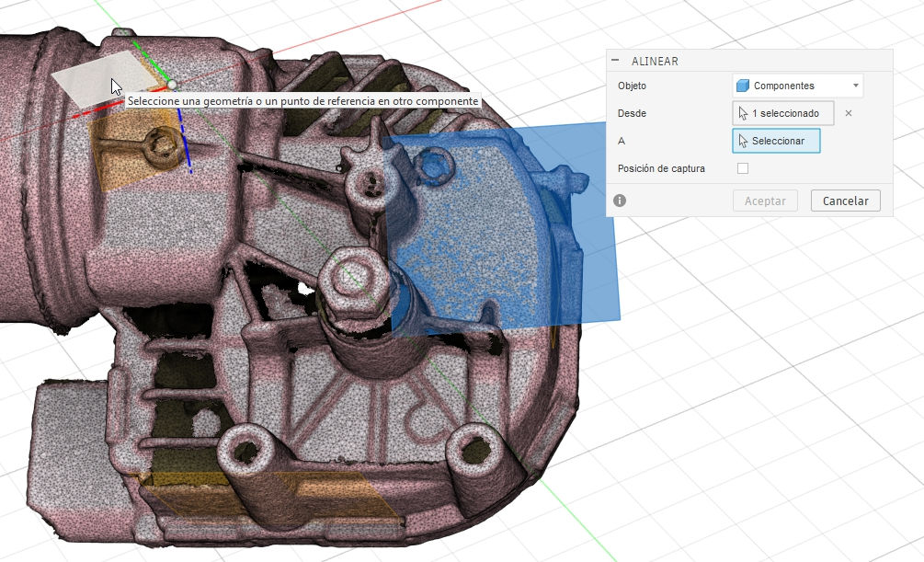Screen dimensions: 924x562
Task: Open the Objeto Componentes dropdown
Action: coord(797,86)
